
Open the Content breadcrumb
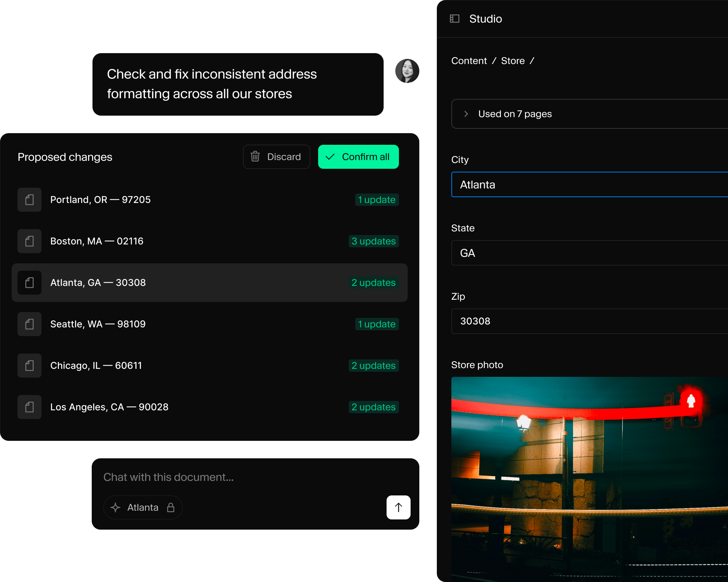pyautogui.click(x=469, y=61)
